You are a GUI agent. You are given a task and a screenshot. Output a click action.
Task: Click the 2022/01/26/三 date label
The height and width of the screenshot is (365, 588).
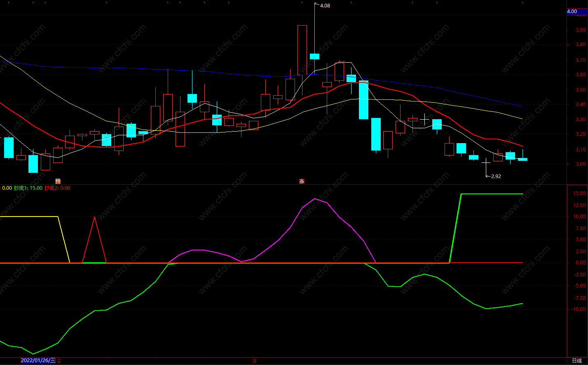tap(38, 360)
